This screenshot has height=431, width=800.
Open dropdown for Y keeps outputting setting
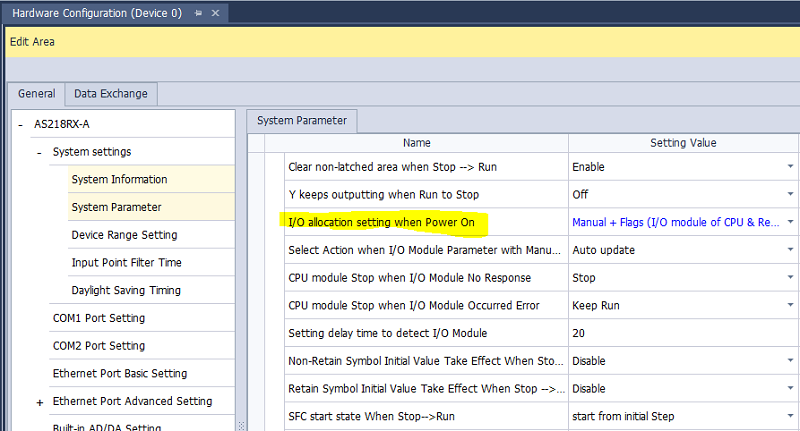[x=789, y=194]
